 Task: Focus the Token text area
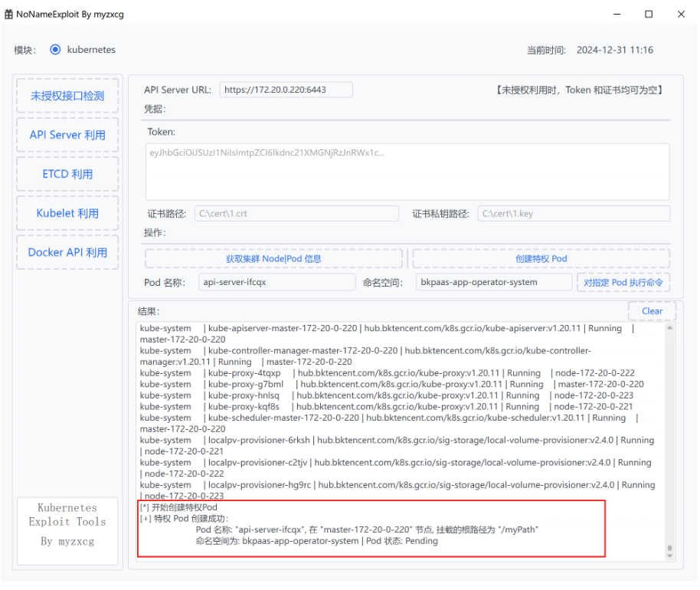tap(407, 172)
